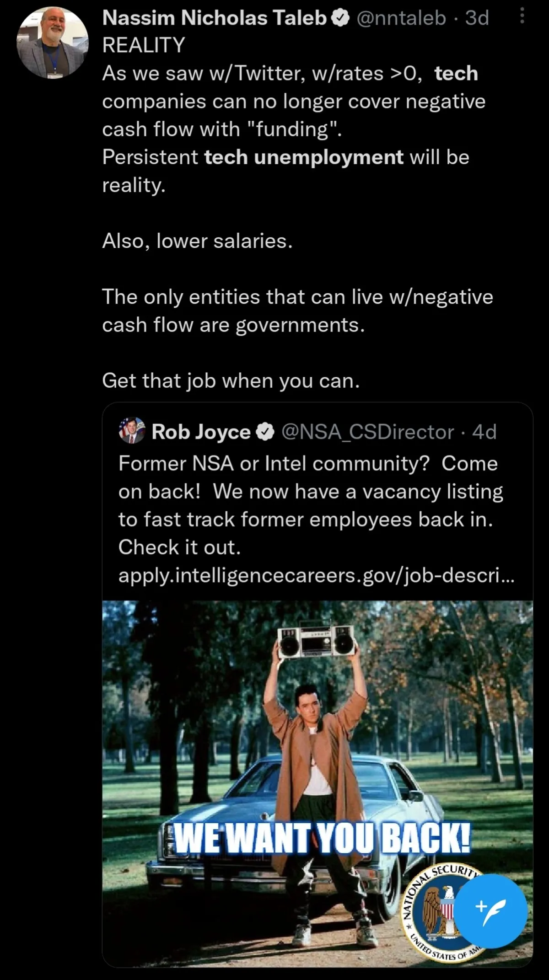Tap the verified badge beside Nassim Nicholas Taleb
This screenshot has width=549, height=980.
340,18
